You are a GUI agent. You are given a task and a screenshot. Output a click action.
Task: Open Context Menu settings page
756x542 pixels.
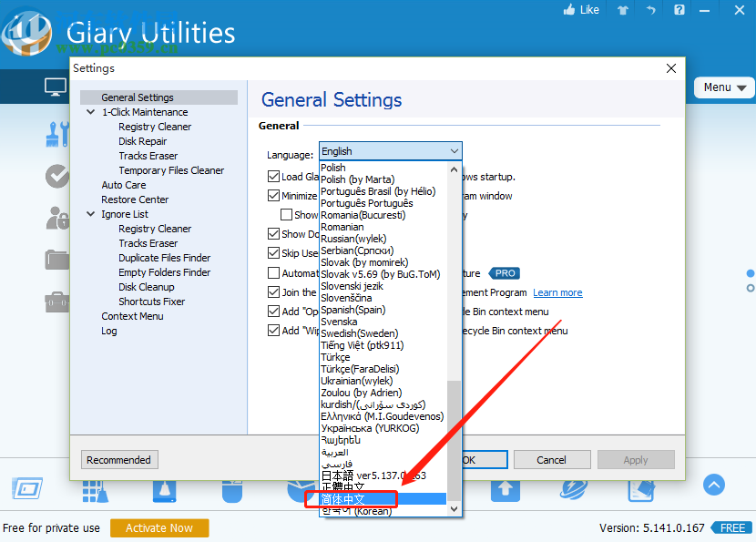[x=132, y=316]
